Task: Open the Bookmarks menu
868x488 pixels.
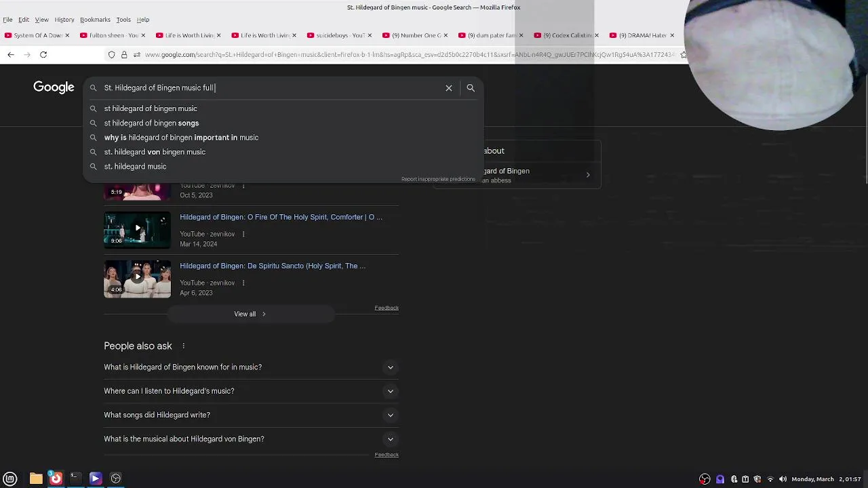Action: click(x=95, y=20)
